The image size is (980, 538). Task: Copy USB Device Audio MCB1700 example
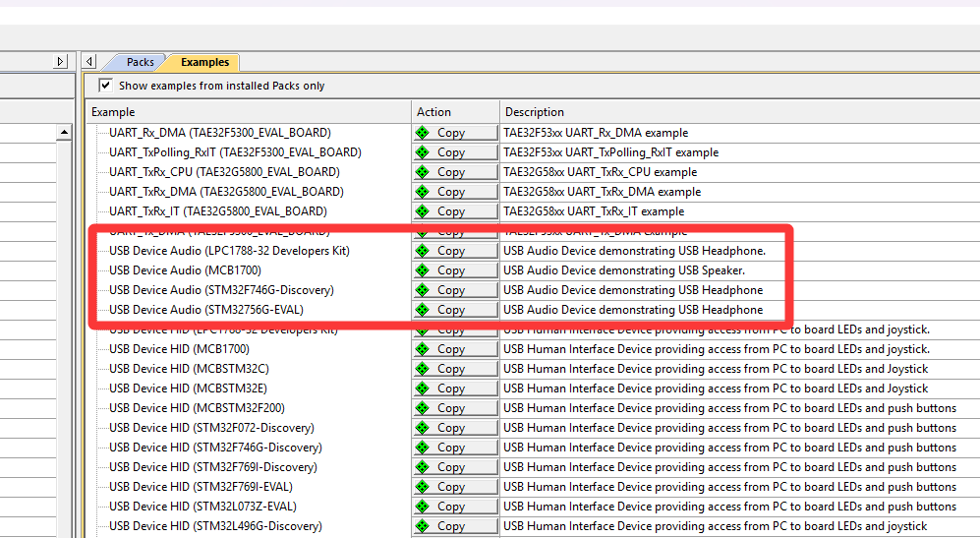point(456,270)
